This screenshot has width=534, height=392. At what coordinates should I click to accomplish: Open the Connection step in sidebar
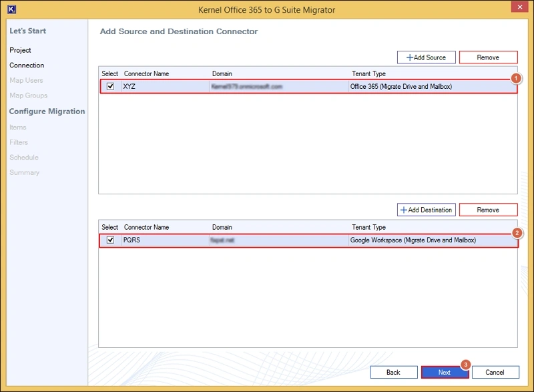click(27, 65)
